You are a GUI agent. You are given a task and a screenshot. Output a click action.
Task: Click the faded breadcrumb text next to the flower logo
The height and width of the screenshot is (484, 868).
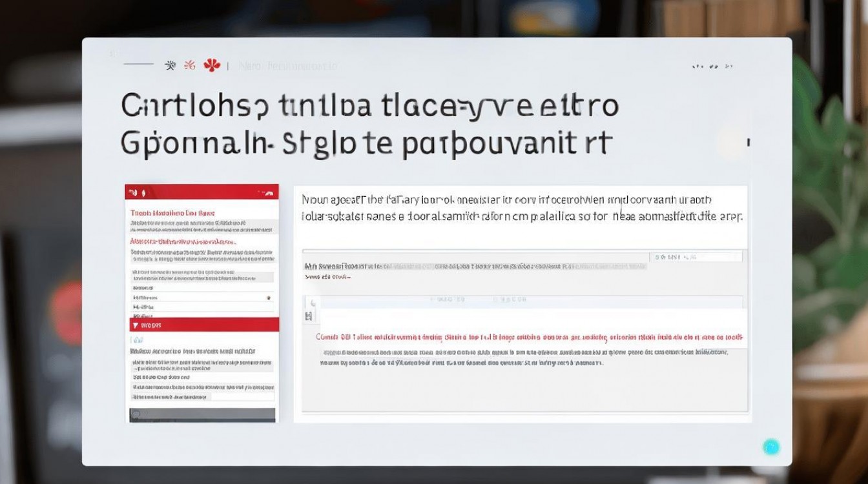pos(288,66)
